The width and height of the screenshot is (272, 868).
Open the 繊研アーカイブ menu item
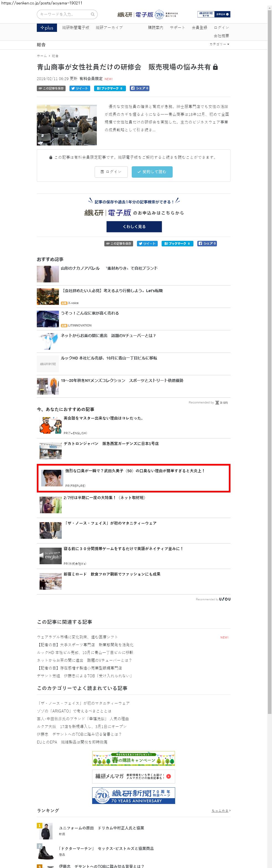[x=109, y=28]
